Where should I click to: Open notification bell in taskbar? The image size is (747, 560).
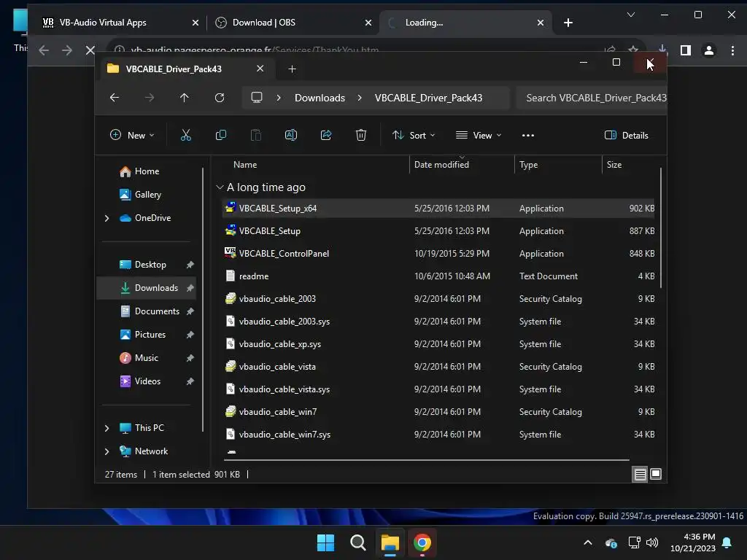[727, 542]
